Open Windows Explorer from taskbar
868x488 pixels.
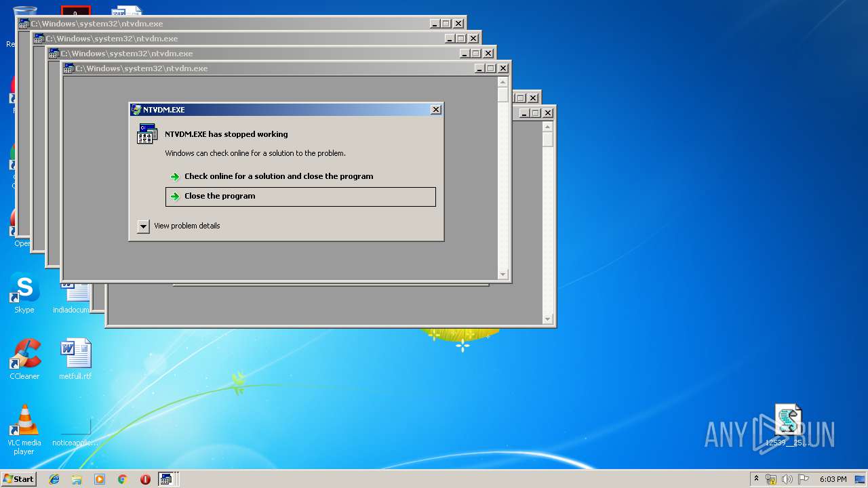(77, 479)
